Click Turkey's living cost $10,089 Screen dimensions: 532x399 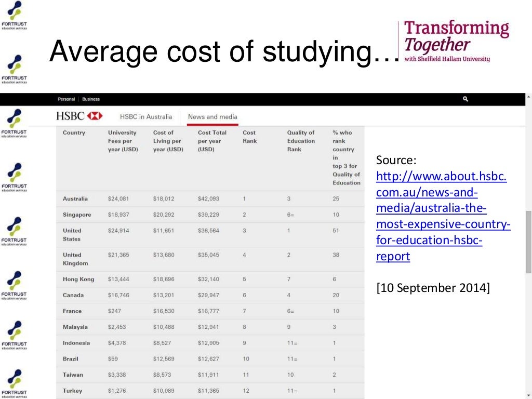click(x=164, y=391)
